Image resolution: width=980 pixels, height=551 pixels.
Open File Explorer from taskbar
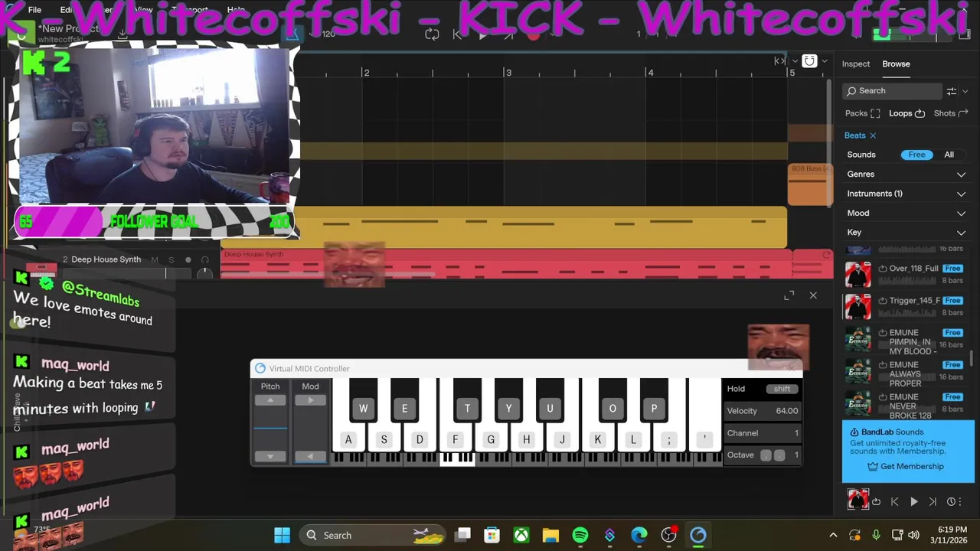pos(550,535)
